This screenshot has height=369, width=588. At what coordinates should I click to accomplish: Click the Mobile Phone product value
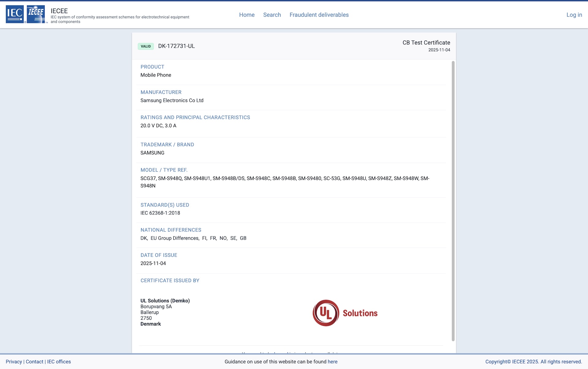(156, 75)
